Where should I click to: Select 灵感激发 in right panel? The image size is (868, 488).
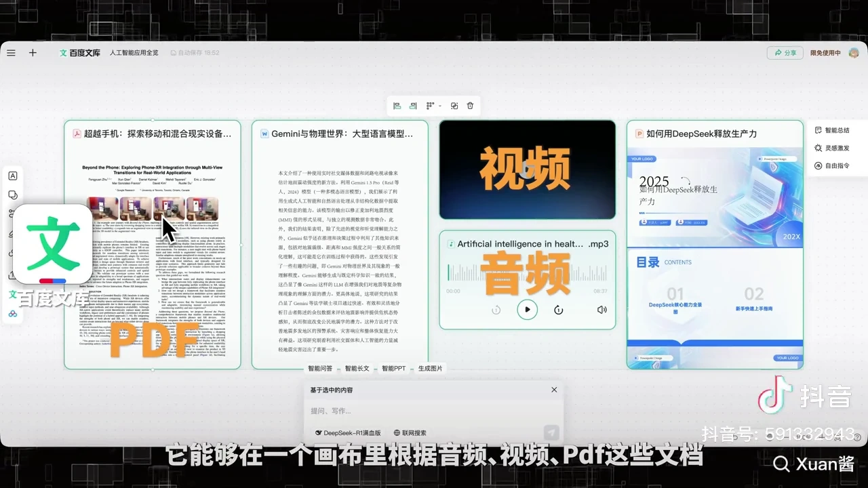pos(832,148)
